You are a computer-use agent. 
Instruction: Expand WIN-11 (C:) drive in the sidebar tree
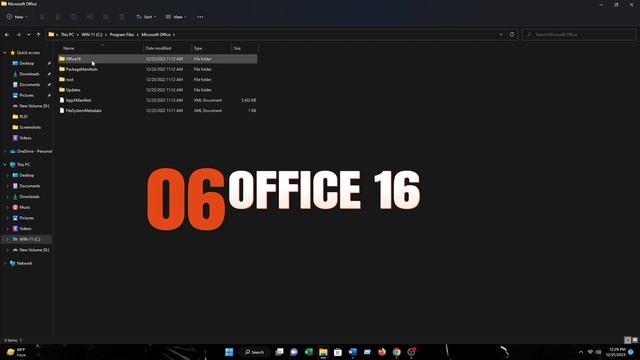tap(7, 239)
